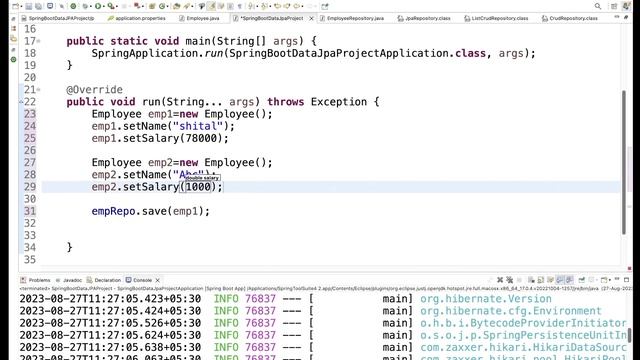640x360 pixels.
Task: Click org.hibernate.Version in console log
Action: 486,299
